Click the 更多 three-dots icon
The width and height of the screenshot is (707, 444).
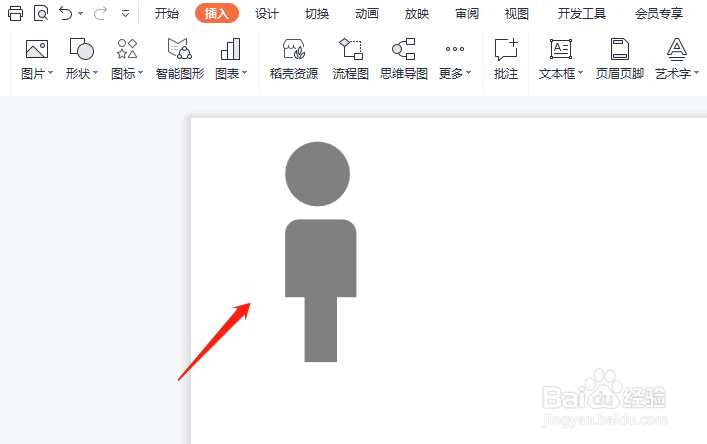click(x=454, y=49)
